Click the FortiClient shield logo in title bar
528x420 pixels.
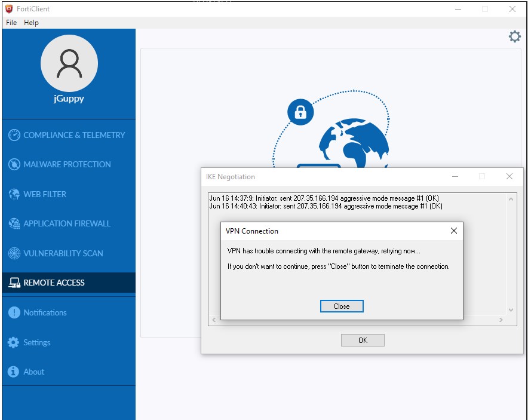tap(9, 9)
